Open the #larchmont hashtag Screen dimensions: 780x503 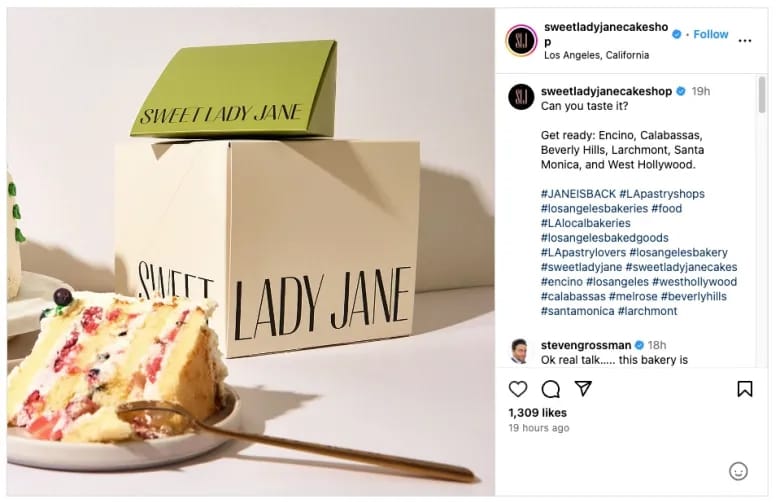coord(647,311)
